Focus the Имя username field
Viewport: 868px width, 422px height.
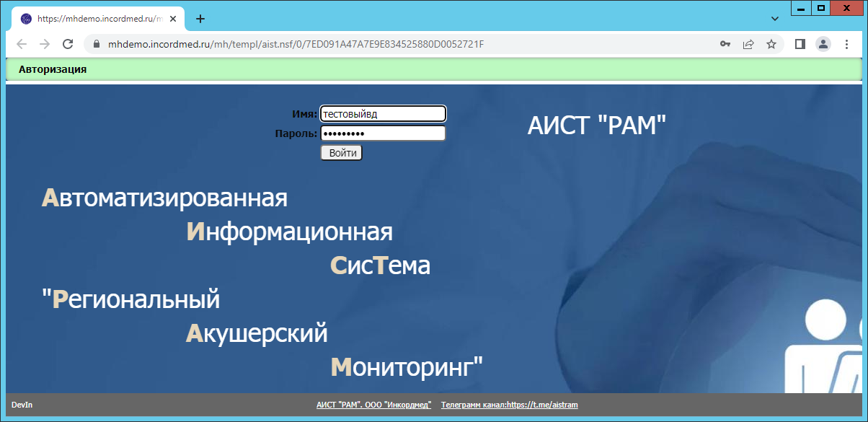coord(383,114)
